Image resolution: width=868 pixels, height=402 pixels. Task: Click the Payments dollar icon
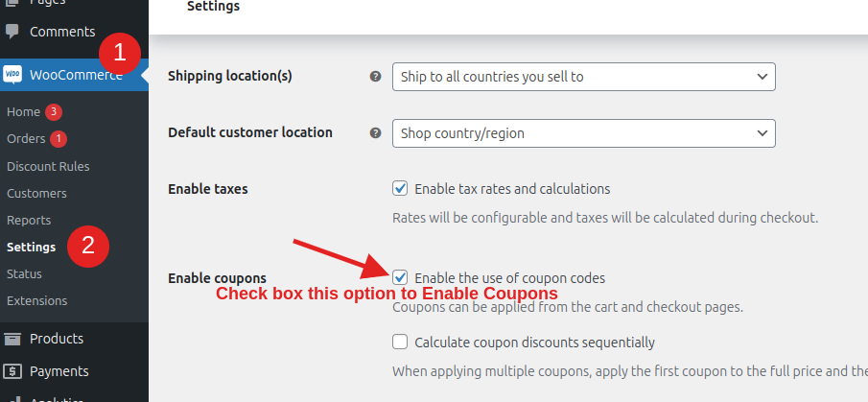(12, 371)
